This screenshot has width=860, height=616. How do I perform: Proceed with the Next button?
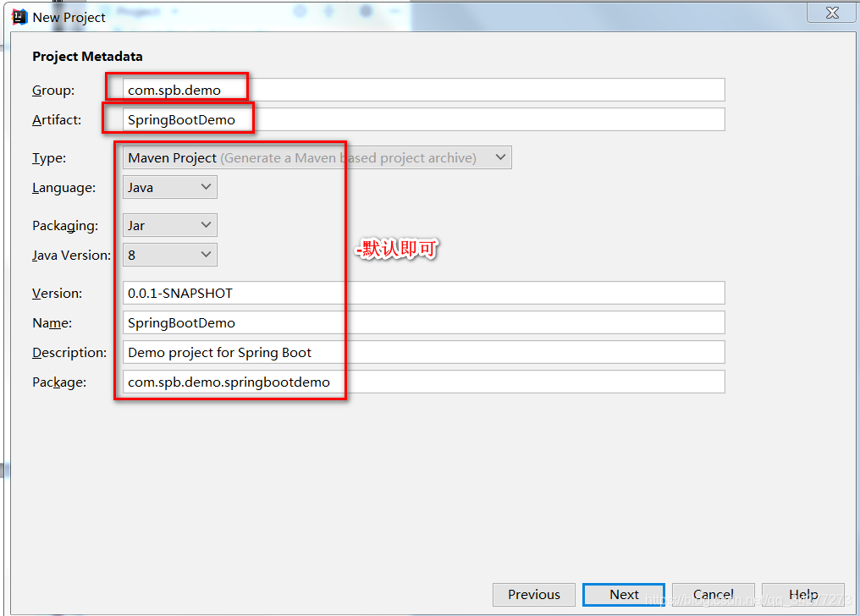click(624, 595)
